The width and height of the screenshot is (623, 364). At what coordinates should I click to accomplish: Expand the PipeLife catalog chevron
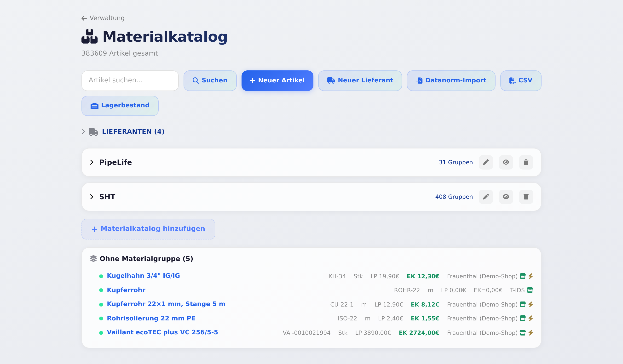tap(92, 162)
